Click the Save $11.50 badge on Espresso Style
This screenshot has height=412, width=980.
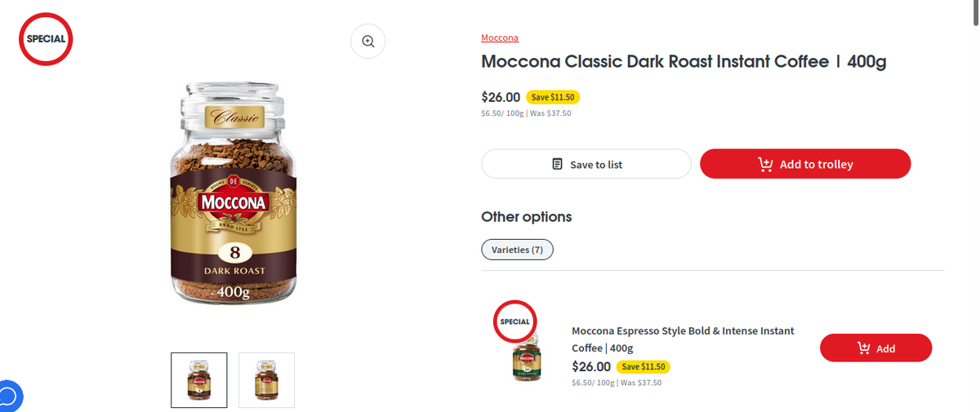coord(643,366)
